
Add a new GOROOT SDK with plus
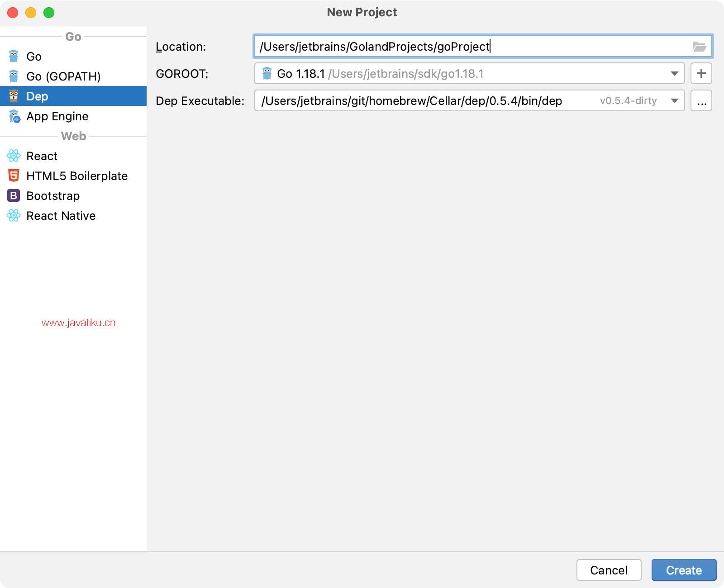[701, 73]
